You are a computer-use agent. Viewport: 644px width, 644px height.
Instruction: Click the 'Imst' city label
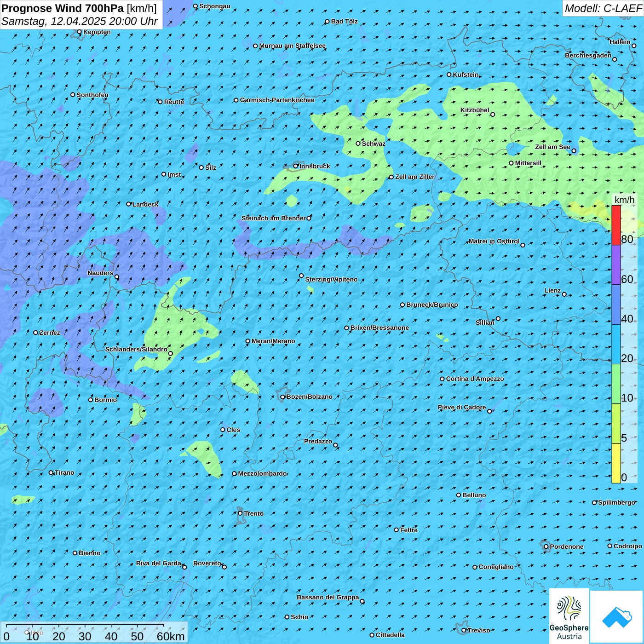[x=174, y=174]
